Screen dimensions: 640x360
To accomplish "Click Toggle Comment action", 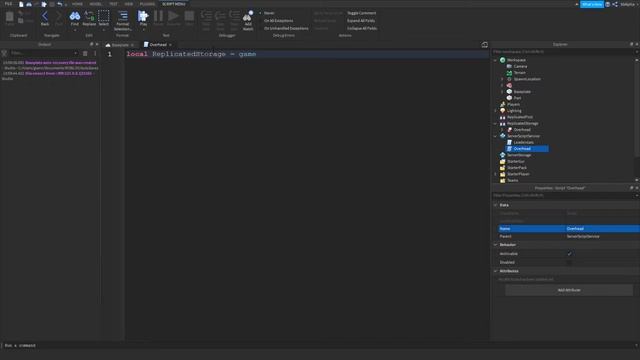I will click(362, 13).
